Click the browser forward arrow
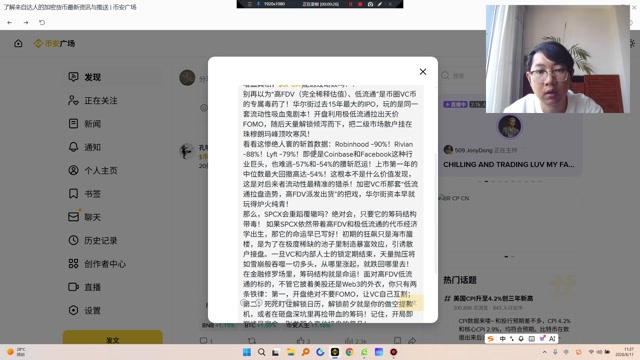The width and height of the screenshot is (640, 360). point(26,22)
